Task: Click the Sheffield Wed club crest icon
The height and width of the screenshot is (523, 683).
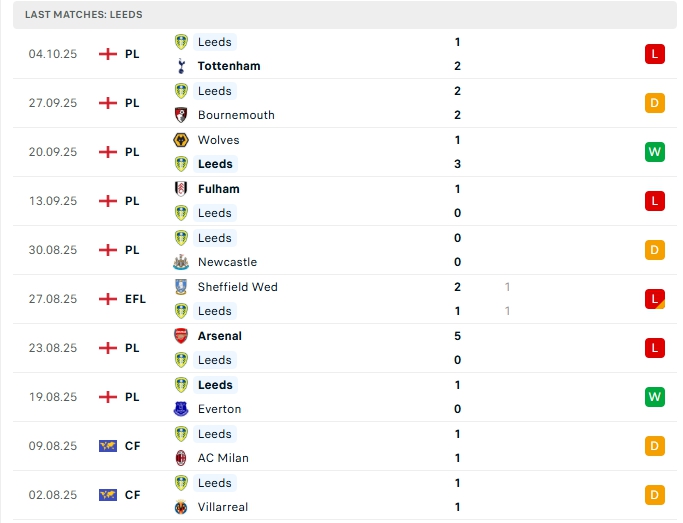Action: pyautogui.click(x=181, y=287)
